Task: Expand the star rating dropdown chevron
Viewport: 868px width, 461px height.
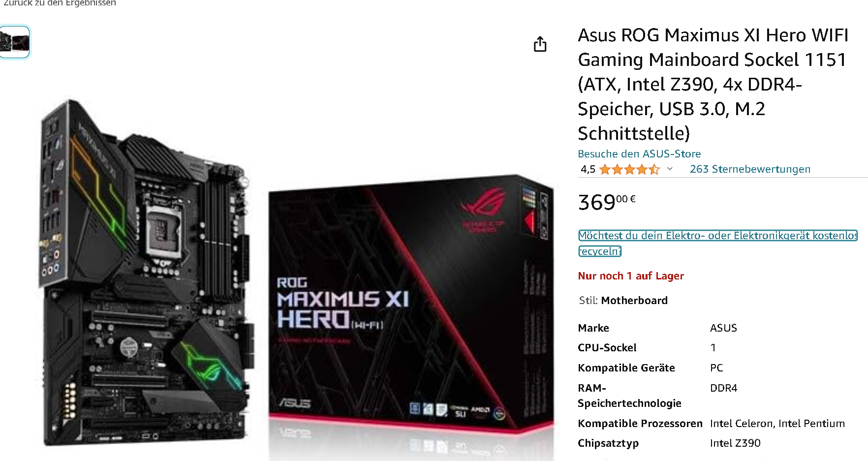Action: click(670, 169)
